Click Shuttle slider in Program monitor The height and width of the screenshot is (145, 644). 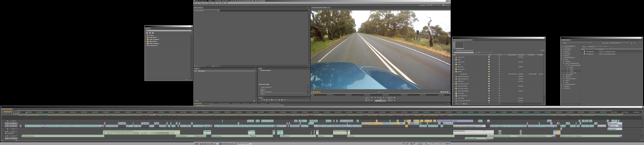pyautogui.click(x=381, y=99)
